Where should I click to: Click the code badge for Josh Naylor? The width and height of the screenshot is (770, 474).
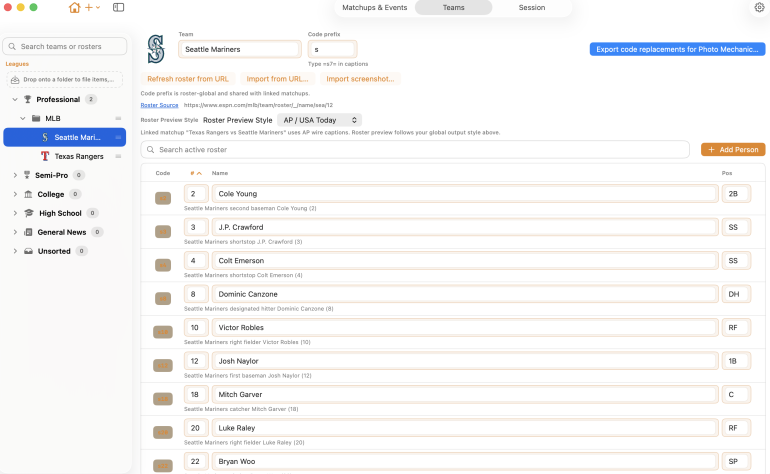coord(163,365)
